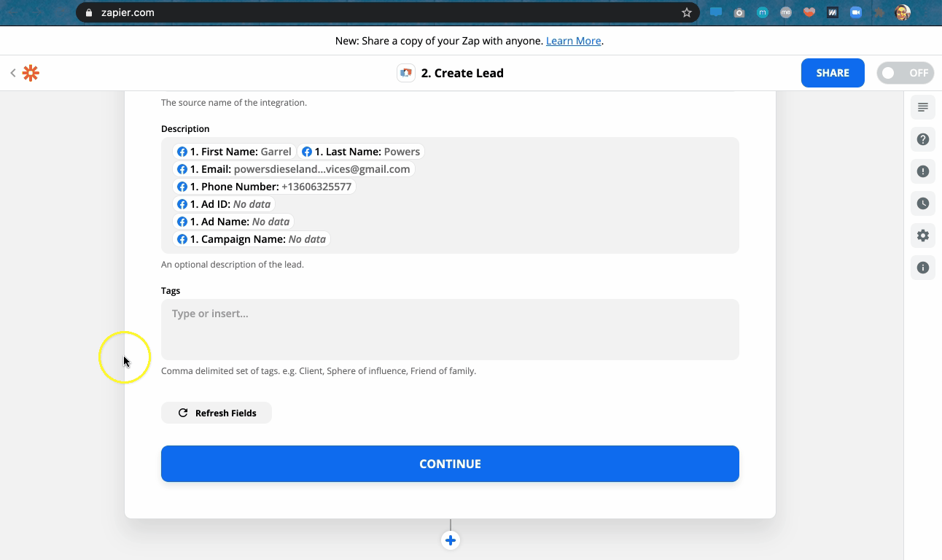Click into the Tags input field
The width and height of the screenshot is (942, 560).
click(x=450, y=330)
